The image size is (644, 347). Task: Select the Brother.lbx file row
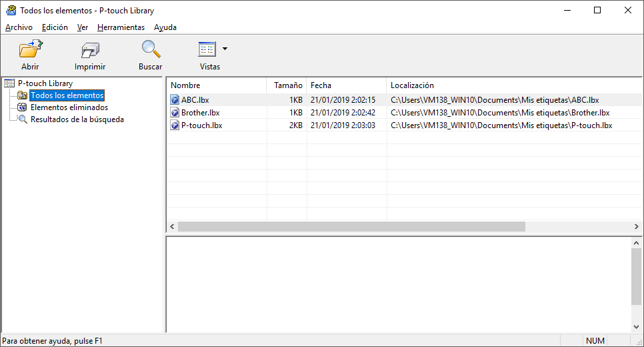404,113
